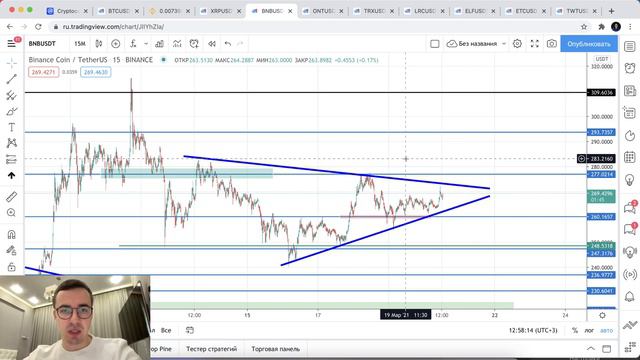The height and width of the screenshot is (360, 640).
Task: Open go-to-date calendar icon at bottom
Action: [x=190, y=330]
